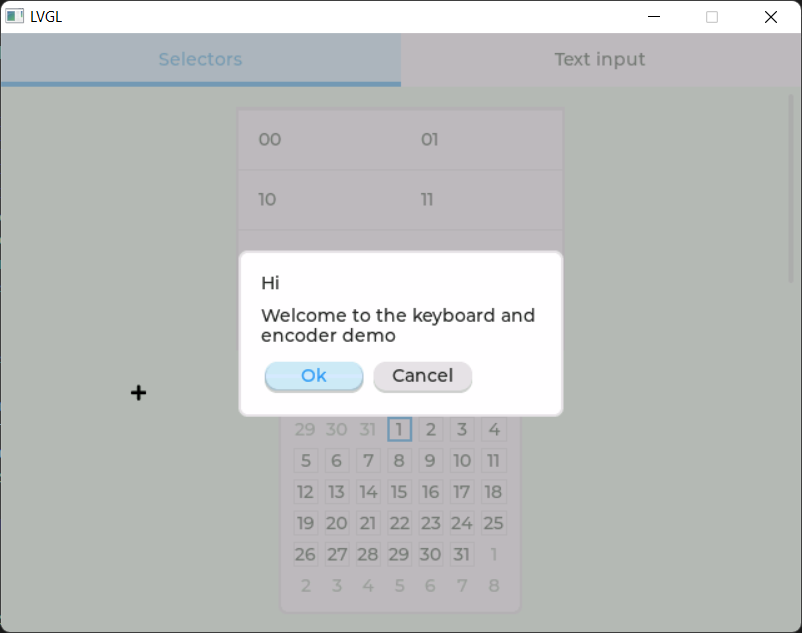Select calendar day 21
The width and height of the screenshot is (802, 633).
[x=368, y=523]
